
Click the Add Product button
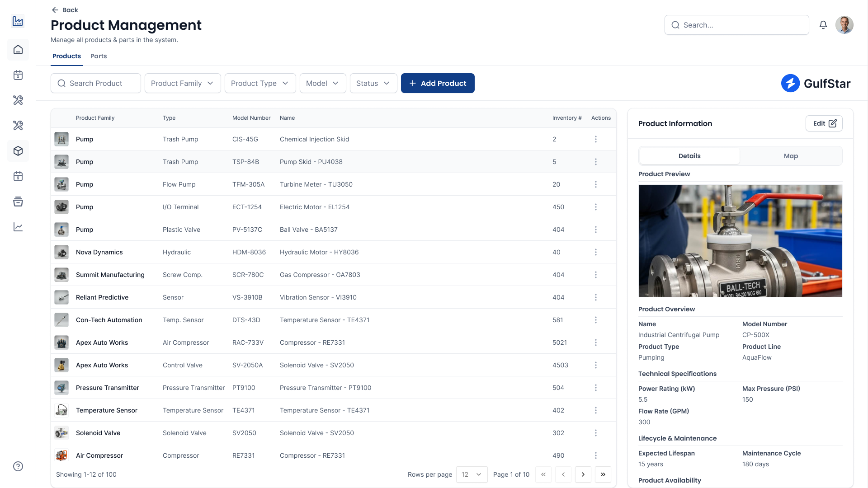tap(437, 83)
